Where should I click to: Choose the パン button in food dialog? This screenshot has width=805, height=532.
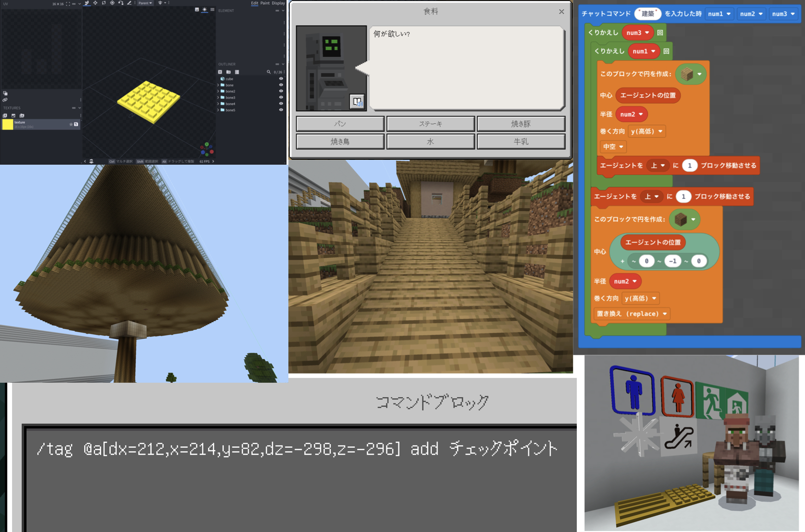(x=340, y=124)
